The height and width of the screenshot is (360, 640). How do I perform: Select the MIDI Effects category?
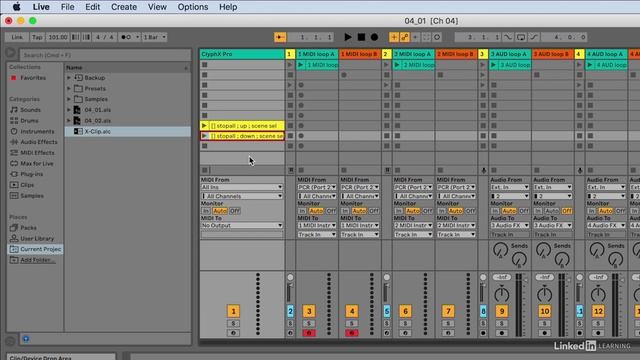tap(37, 153)
